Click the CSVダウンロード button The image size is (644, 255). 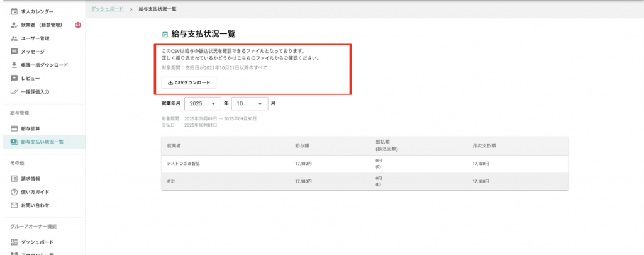click(x=189, y=83)
